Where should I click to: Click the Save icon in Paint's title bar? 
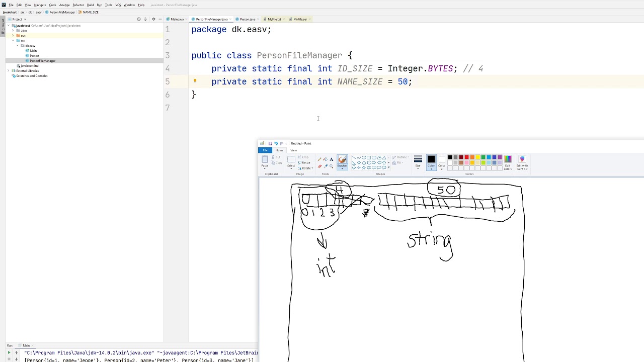(x=270, y=143)
